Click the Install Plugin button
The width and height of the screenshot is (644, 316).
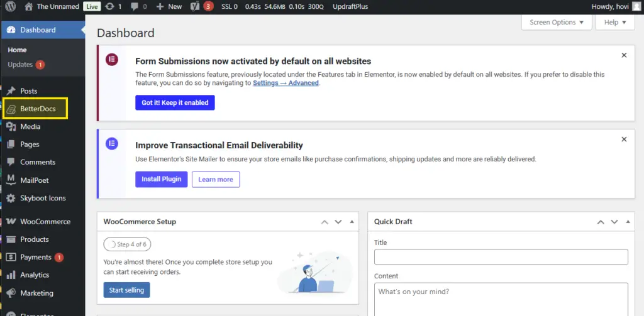(x=162, y=179)
